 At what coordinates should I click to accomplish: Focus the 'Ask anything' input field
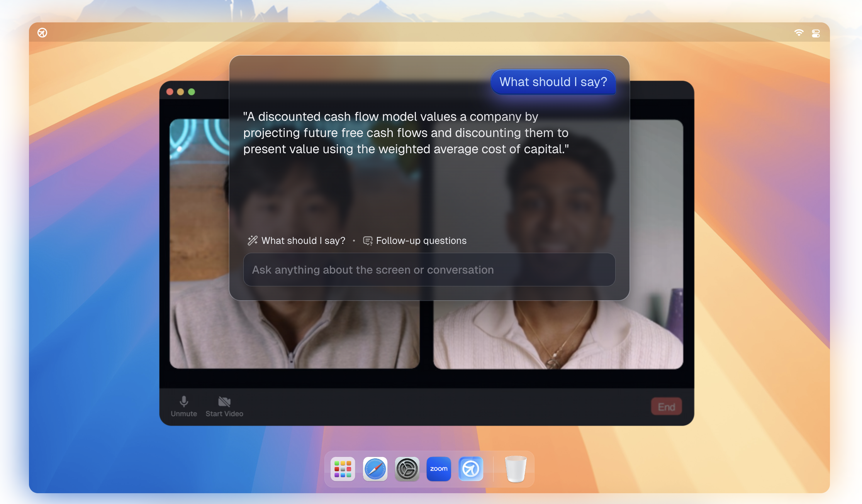[429, 270]
